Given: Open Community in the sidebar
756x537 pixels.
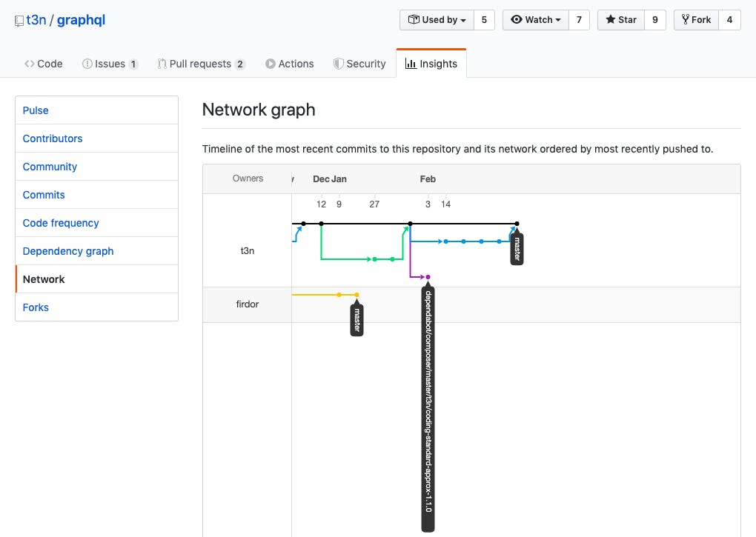Looking at the screenshot, I should tap(97, 167).
